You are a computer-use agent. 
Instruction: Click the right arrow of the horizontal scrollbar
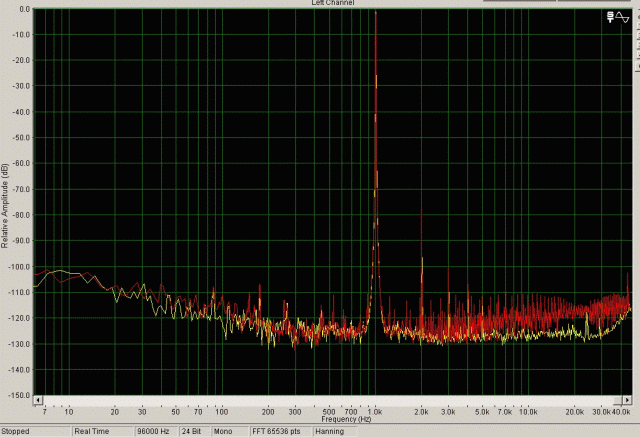627,400
